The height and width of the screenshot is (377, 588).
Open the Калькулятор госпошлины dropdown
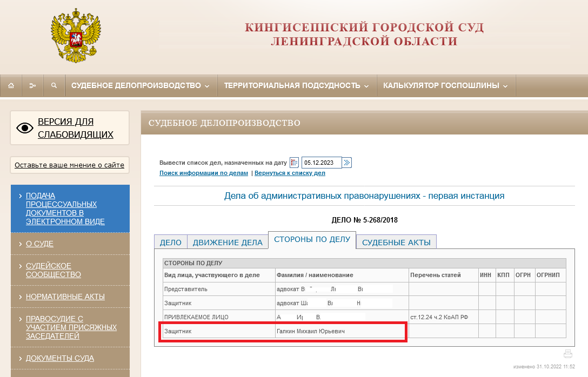pos(445,85)
